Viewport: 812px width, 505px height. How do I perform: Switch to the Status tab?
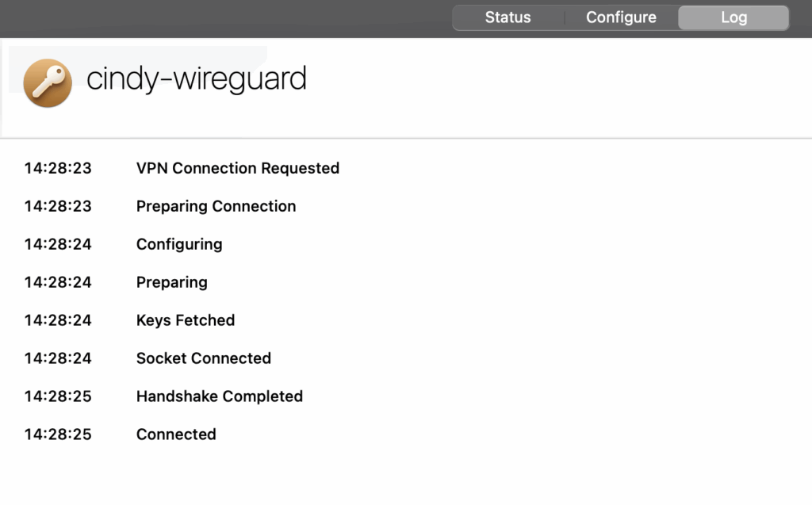click(x=507, y=17)
